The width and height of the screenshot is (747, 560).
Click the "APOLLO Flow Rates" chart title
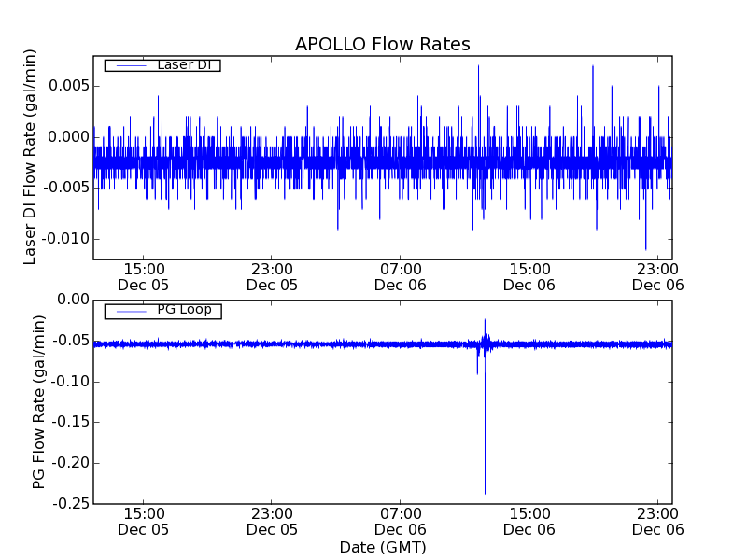[383, 44]
